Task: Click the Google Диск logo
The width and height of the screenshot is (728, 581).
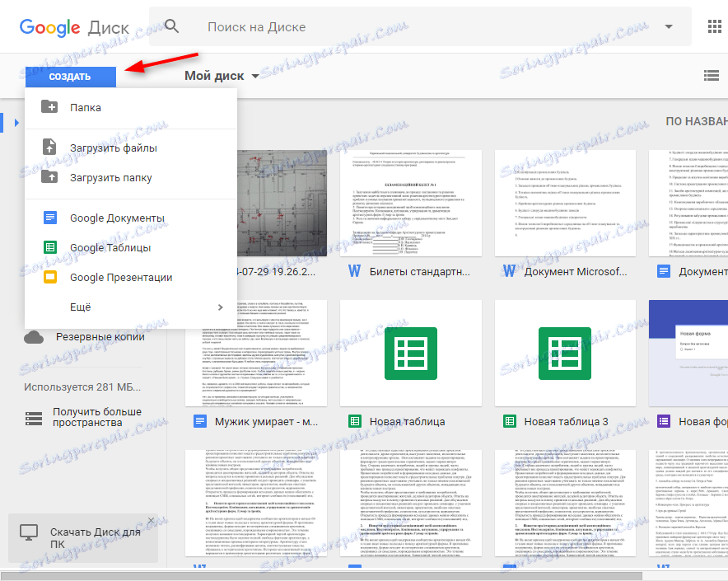Action: point(74,27)
